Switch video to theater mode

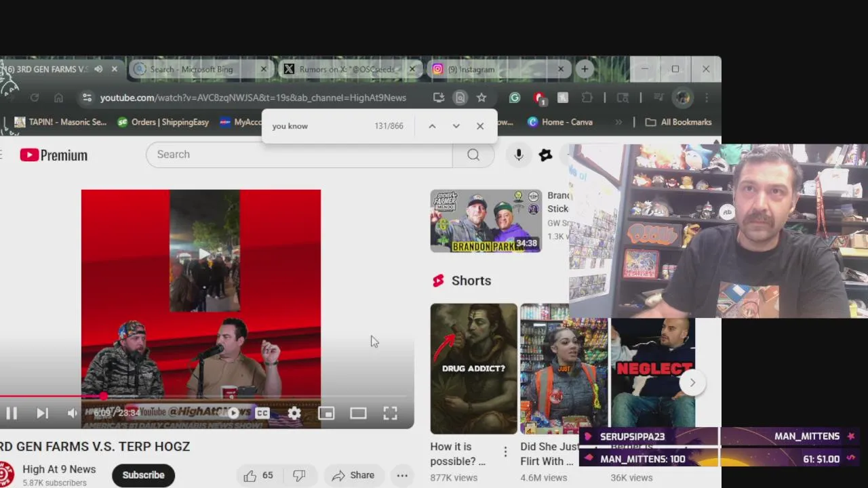point(358,413)
